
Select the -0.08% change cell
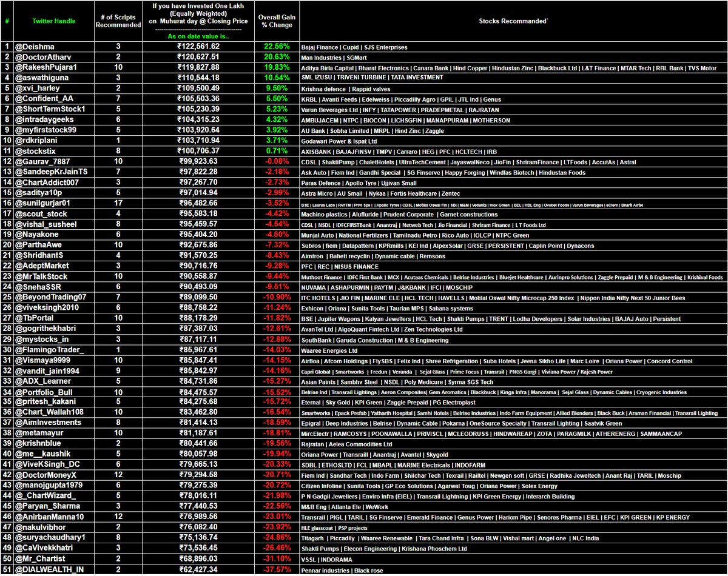tap(277, 160)
